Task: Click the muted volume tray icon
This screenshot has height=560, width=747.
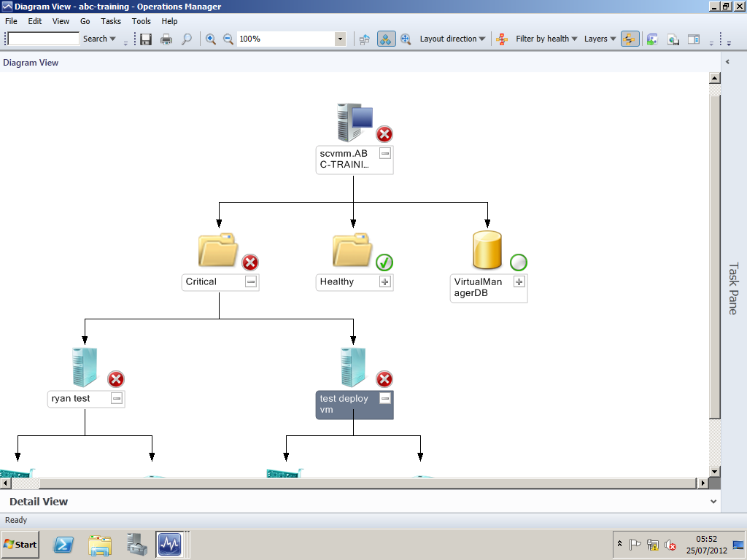Action: point(670,544)
